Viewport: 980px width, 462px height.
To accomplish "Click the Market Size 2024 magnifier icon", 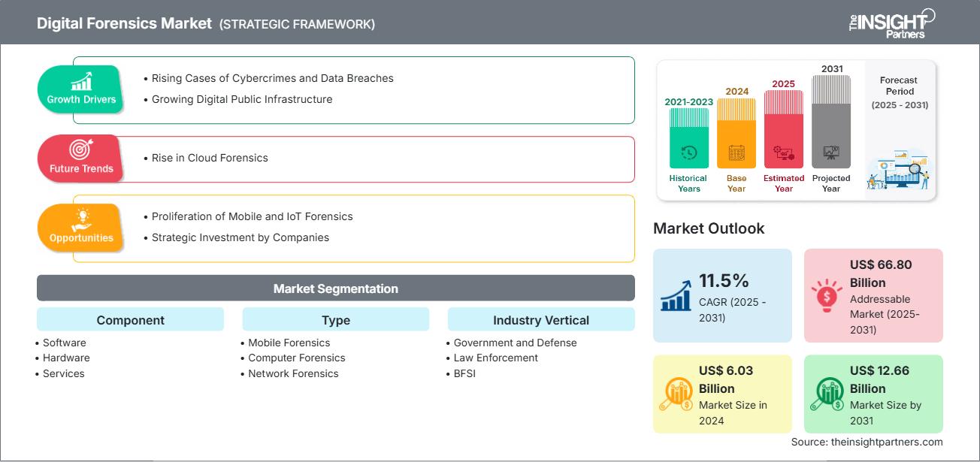I will click(x=675, y=394).
